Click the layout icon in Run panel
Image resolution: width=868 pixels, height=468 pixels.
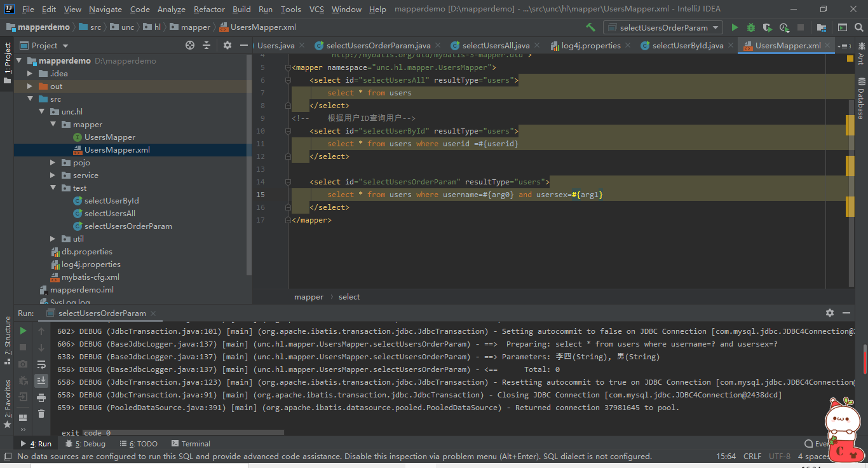pyautogui.click(x=23, y=418)
